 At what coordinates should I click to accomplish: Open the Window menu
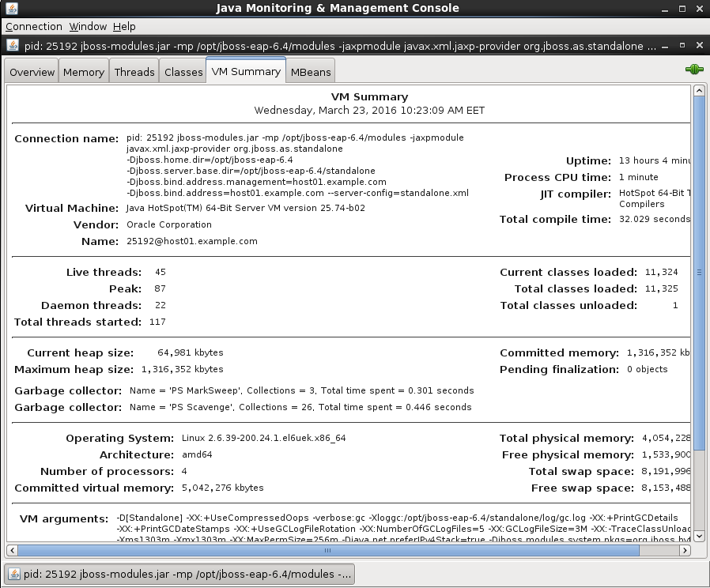tap(88, 27)
